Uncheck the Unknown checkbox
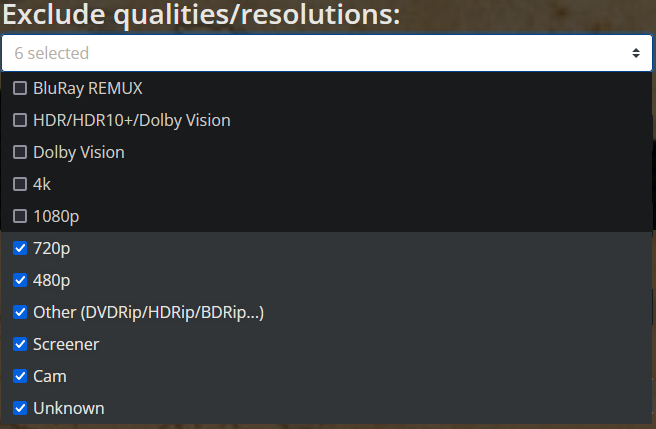The image size is (656, 429). [x=20, y=408]
